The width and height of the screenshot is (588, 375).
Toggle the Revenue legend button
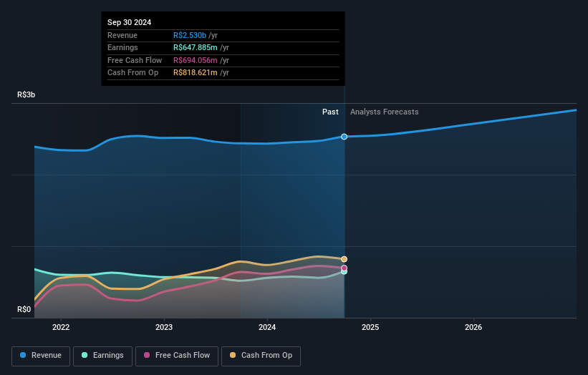click(x=41, y=356)
